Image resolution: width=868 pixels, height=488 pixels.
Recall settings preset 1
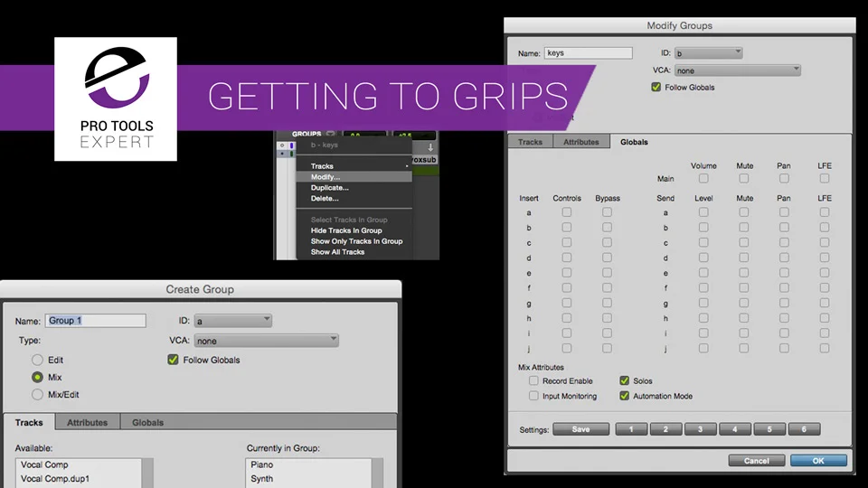click(x=631, y=428)
